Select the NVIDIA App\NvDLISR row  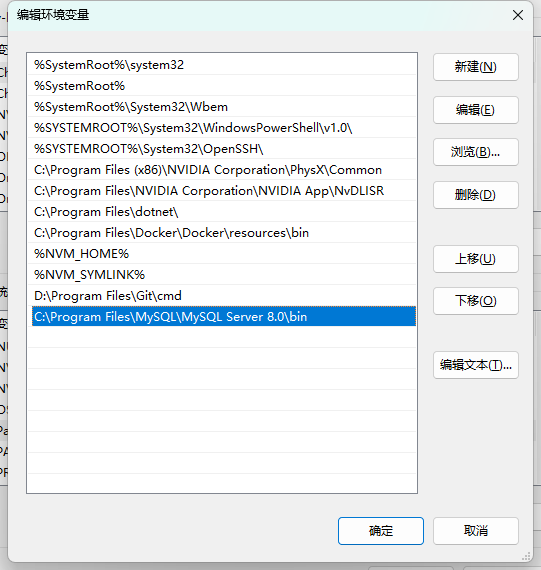point(222,191)
